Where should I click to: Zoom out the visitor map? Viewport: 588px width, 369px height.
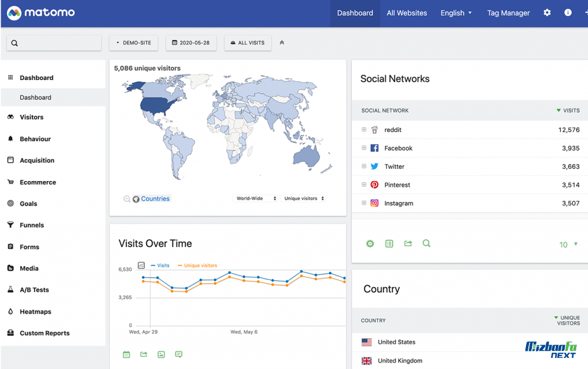(127, 199)
